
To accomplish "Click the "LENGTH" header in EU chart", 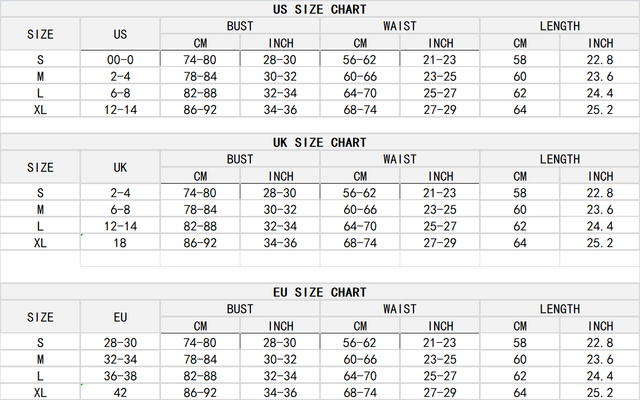I will tap(560, 309).
